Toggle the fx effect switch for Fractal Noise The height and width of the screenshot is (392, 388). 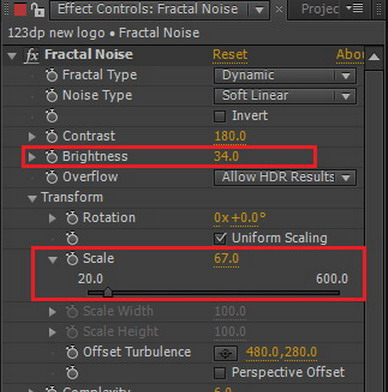[32, 55]
